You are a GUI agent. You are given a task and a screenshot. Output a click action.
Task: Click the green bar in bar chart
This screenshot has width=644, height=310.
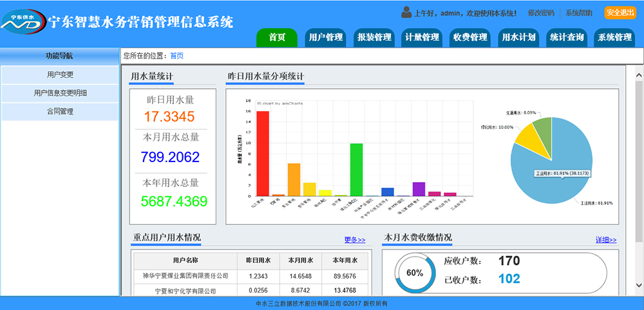(x=356, y=169)
